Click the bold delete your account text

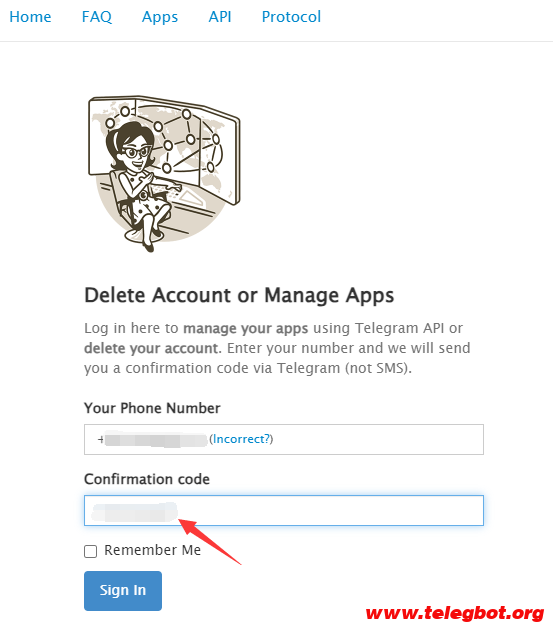click(151, 348)
